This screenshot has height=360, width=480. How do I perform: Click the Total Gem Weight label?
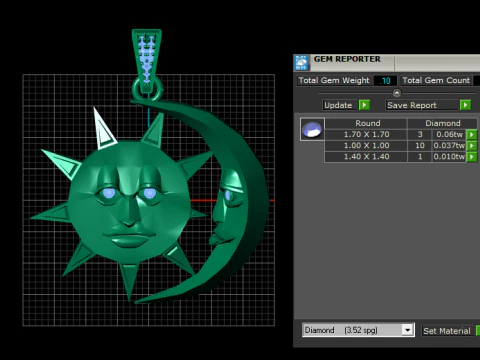334,81
